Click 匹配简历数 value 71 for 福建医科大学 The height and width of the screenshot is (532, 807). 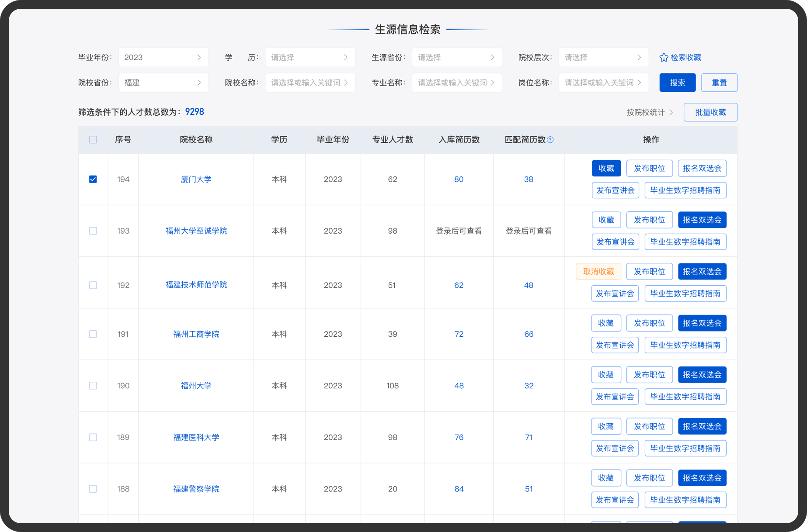[529, 437]
